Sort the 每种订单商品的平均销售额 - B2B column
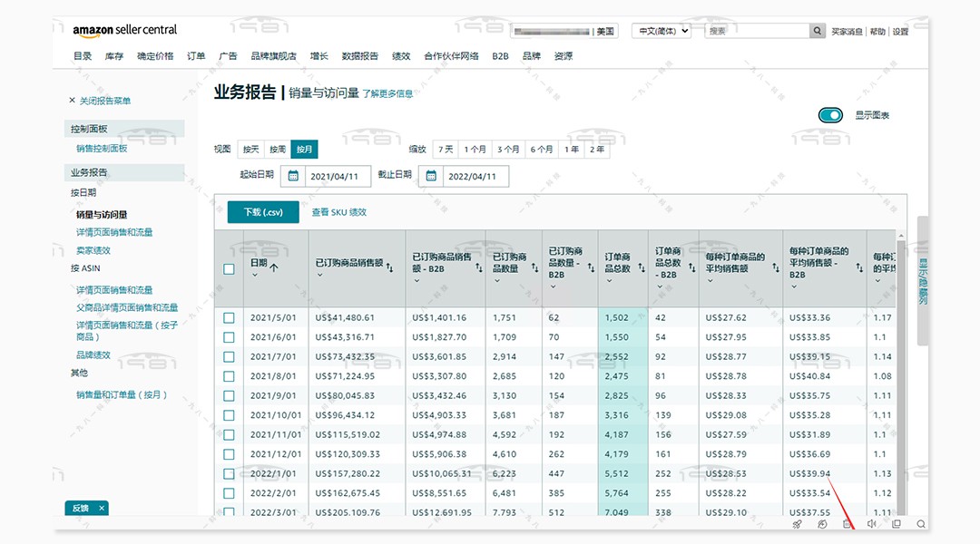The image size is (980, 544). coord(859,267)
